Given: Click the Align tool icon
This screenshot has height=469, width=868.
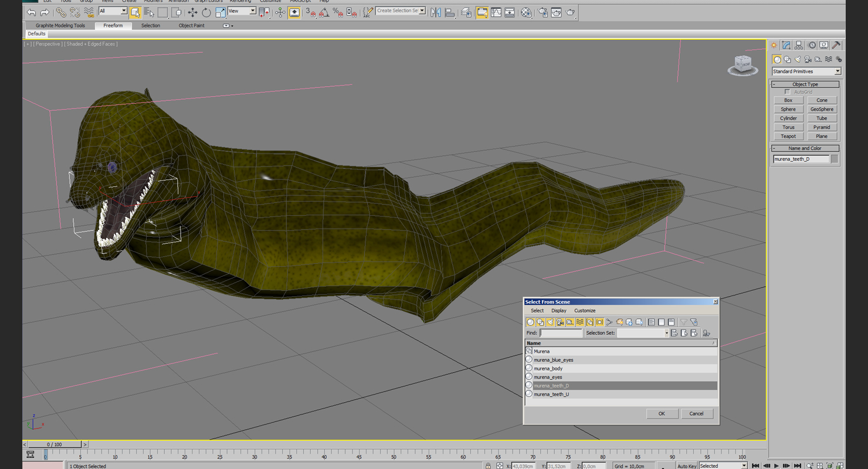Looking at the screenshot, I should tap(450, 12).
